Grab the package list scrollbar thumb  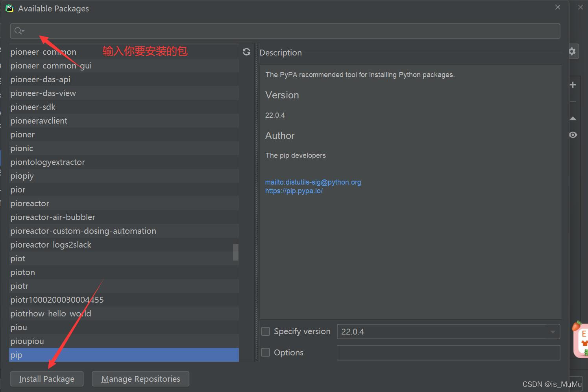point(236,252)
